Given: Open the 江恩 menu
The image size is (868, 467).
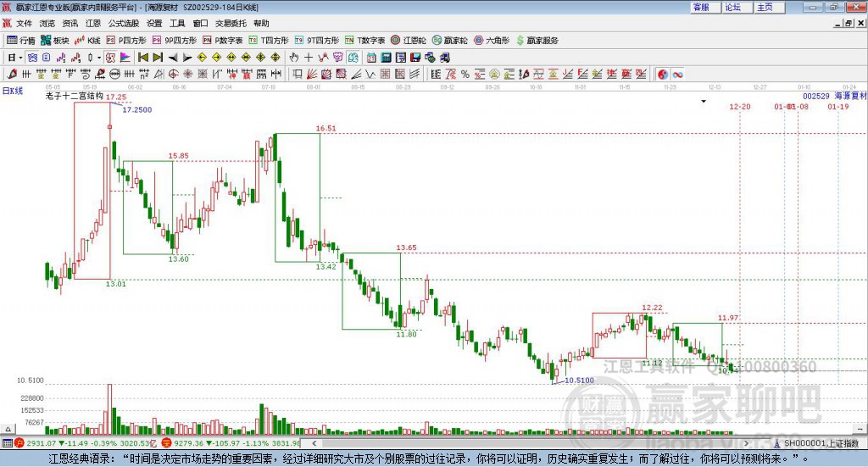Looking at the screenshot, I should point(93,23).
